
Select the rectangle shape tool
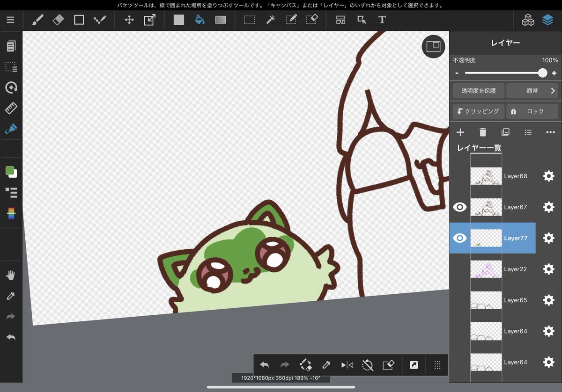(x=79, y=20)
